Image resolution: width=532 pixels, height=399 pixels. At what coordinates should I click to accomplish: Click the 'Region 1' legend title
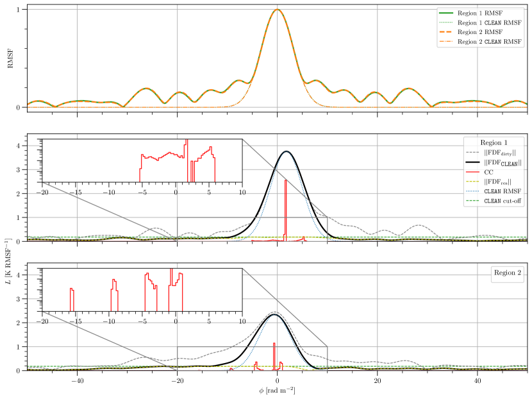pyautogui.click(x=494, y=142)
